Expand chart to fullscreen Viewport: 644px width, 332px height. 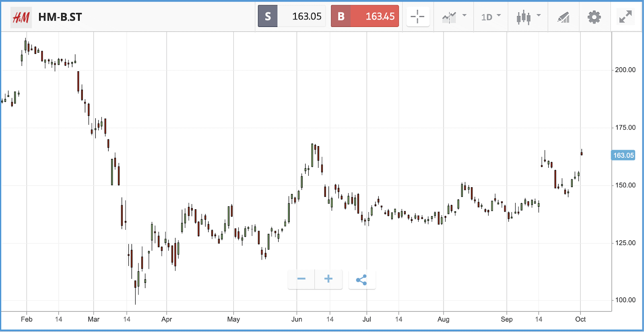[625, 16]
